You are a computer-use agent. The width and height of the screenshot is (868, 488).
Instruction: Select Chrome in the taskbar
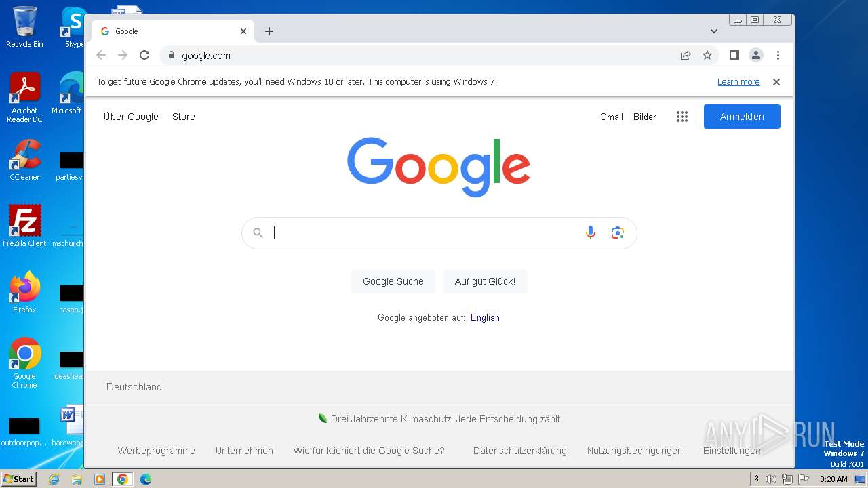point(123,479)
